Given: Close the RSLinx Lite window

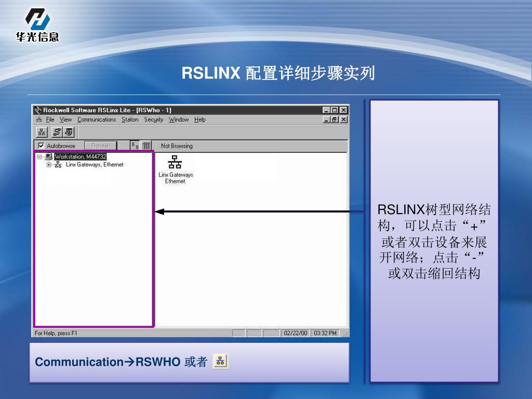Looking at the screenshot, I should coord(344,110).
